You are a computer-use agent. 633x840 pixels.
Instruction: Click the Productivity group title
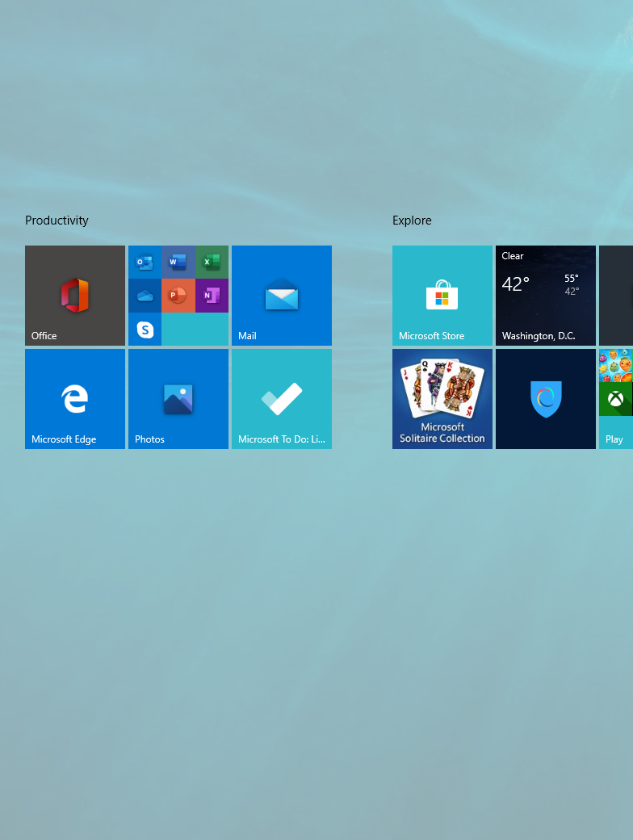coord(57,220)
